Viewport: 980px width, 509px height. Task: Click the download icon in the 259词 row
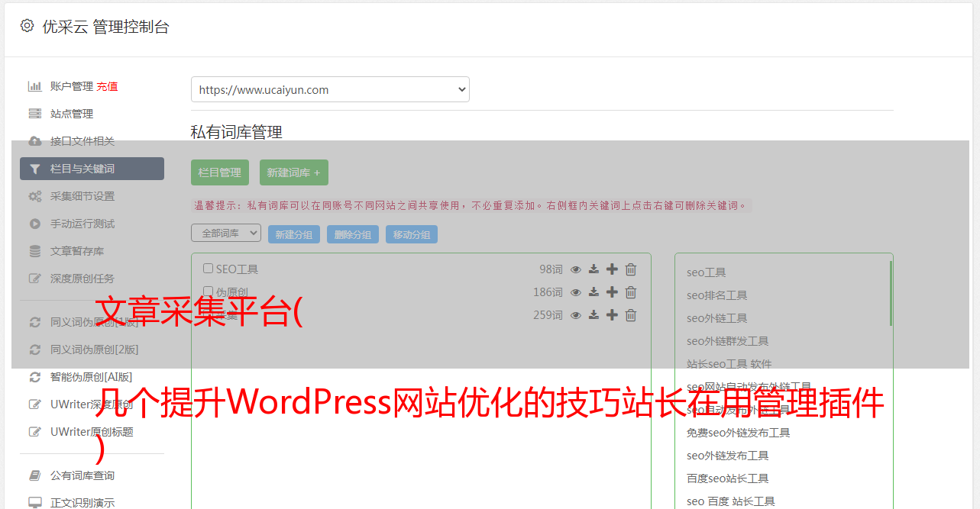pos(593,315)
